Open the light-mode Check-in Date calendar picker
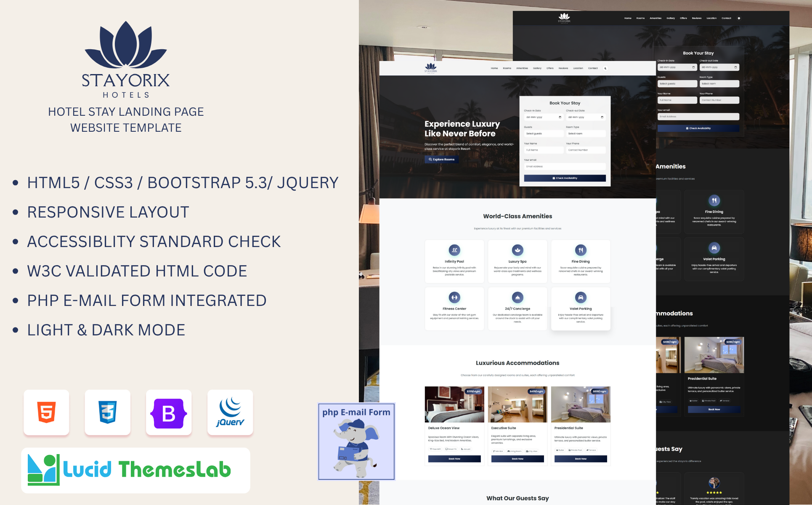 560,117
